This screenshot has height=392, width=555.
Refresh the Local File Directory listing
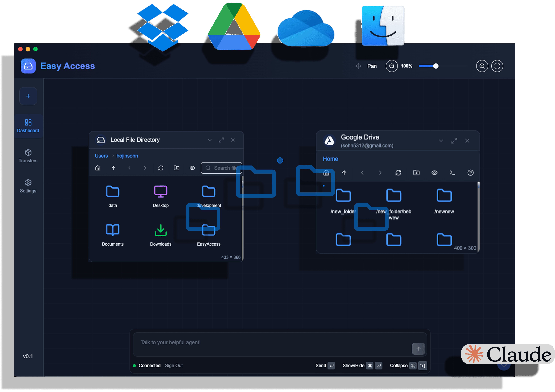coord(161,168)
